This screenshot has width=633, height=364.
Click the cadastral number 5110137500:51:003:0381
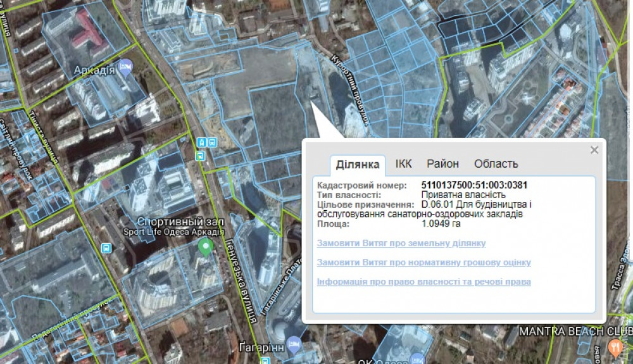pos(474,185)
